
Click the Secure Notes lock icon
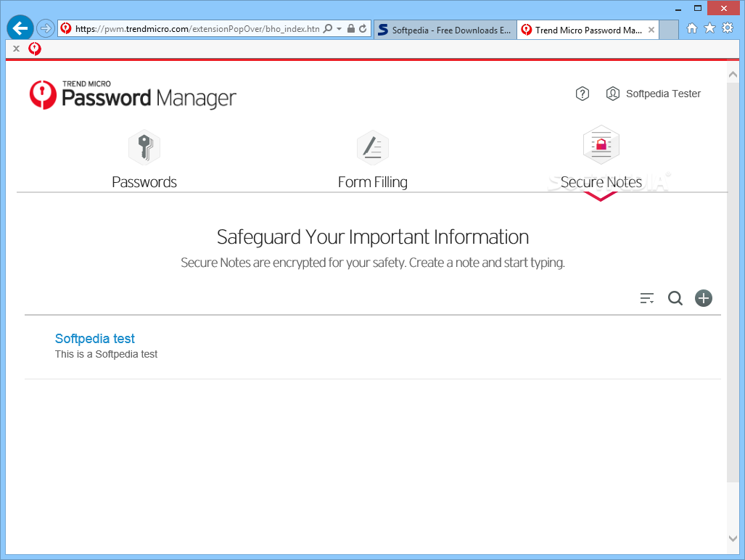coord(601,145)
